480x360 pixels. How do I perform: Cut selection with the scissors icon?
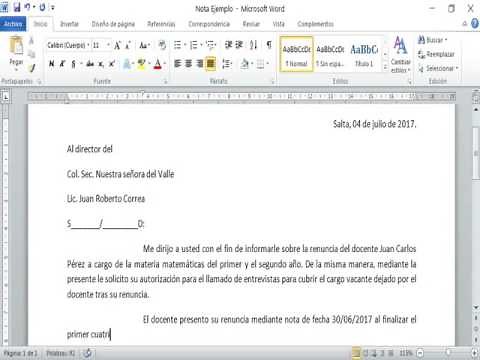click(31, 41)
